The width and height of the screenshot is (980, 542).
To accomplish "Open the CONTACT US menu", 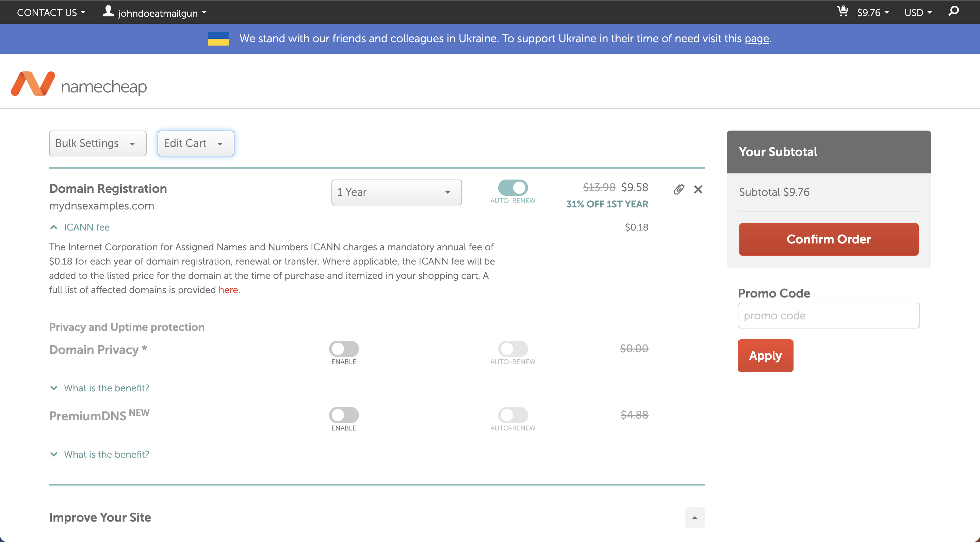I will click(x=51, y=13).
